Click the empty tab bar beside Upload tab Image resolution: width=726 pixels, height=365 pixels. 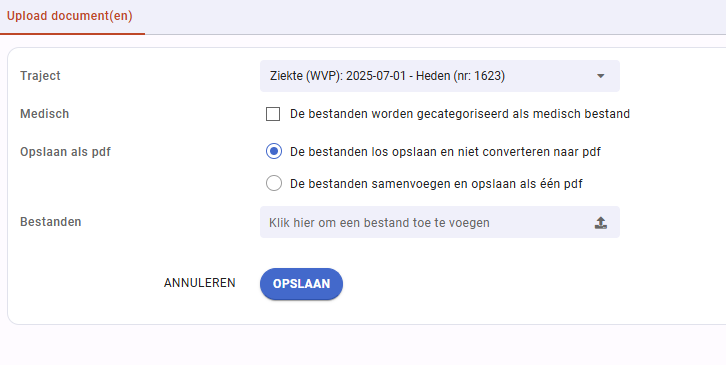(x=435, y=17)
